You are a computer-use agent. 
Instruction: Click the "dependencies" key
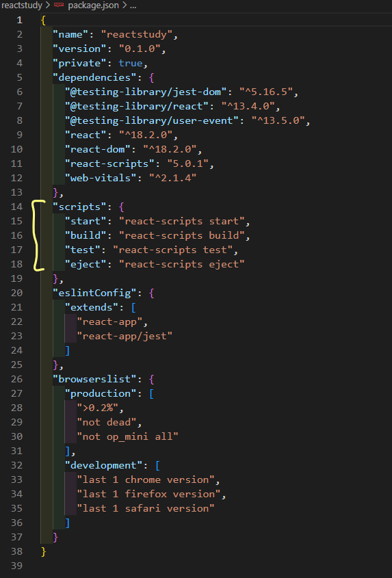tap(95, 77)
